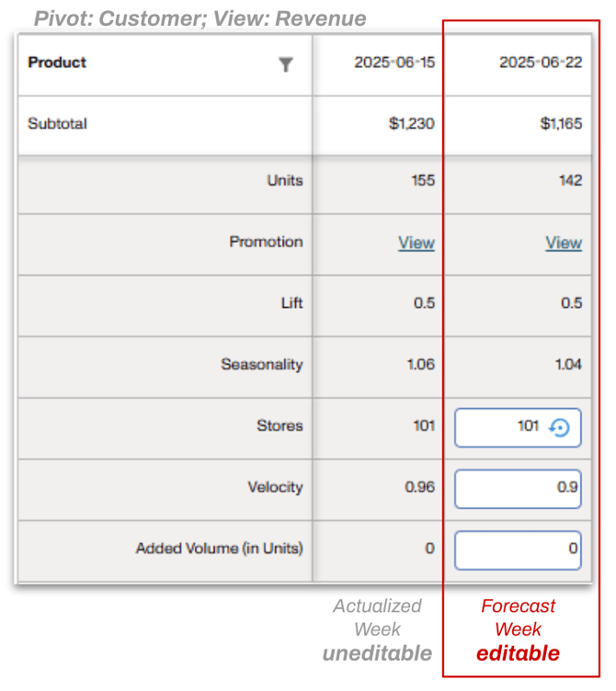This screenshot has width=616, height=691.
Task: Select the 2025-06-15 column header
Action: coord(394,62)
